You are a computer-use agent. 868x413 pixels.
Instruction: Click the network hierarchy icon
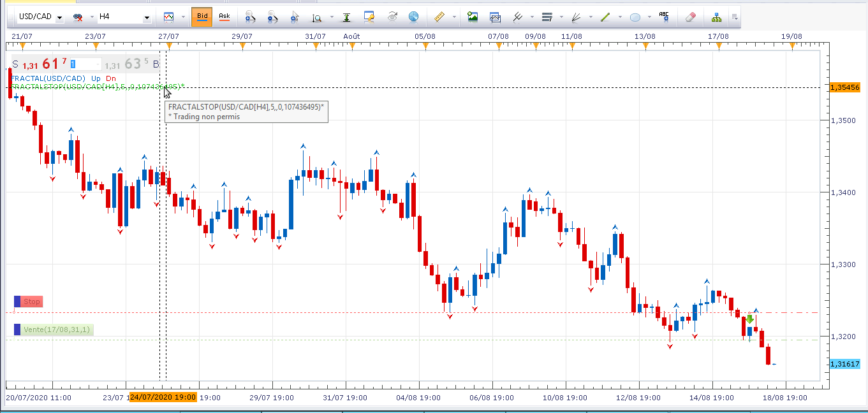[x=716, y=17]
